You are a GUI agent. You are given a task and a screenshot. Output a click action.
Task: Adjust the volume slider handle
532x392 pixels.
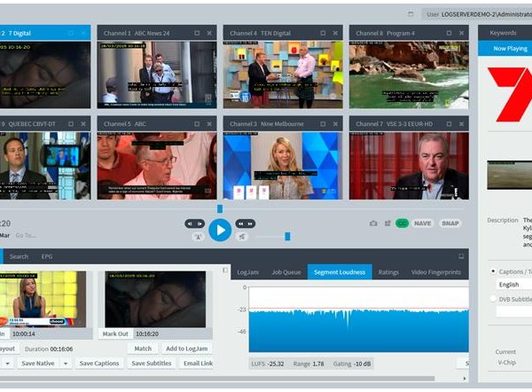tap(287, 236)
